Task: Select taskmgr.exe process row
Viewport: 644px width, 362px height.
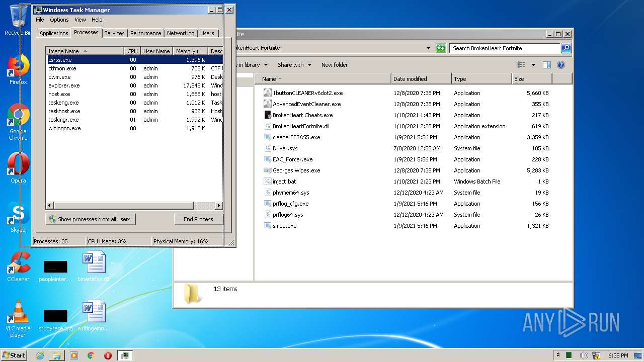Action: coord(134,120)
